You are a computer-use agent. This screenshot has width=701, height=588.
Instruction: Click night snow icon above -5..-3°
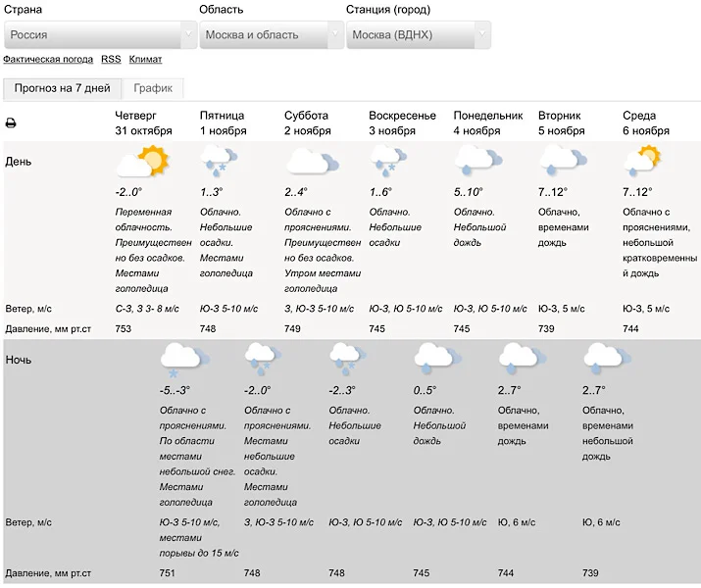click(185, 360)
